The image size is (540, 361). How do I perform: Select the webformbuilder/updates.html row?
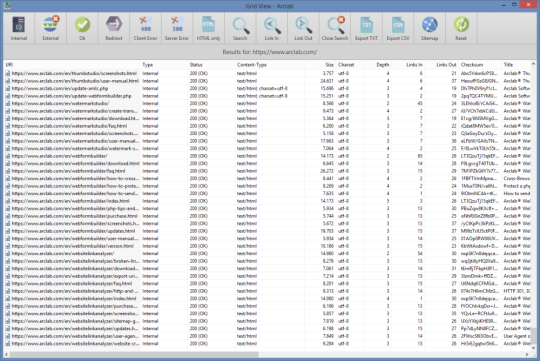click(267, 231)
